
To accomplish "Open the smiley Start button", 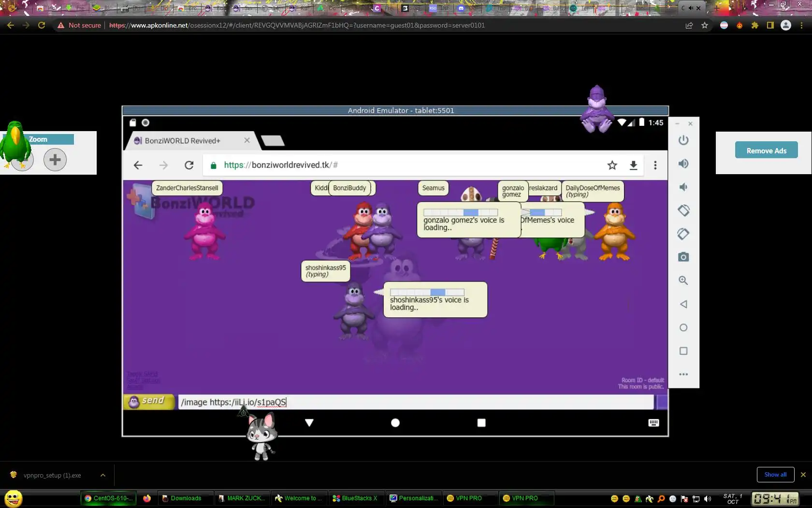I will [14, 498].
